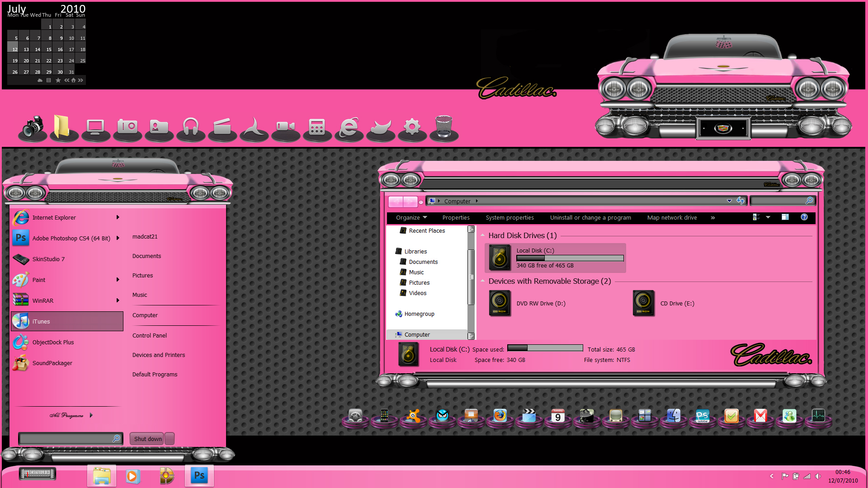
Task: Expand the Internet Explorer jump list arrow
Action: (118, 217)
